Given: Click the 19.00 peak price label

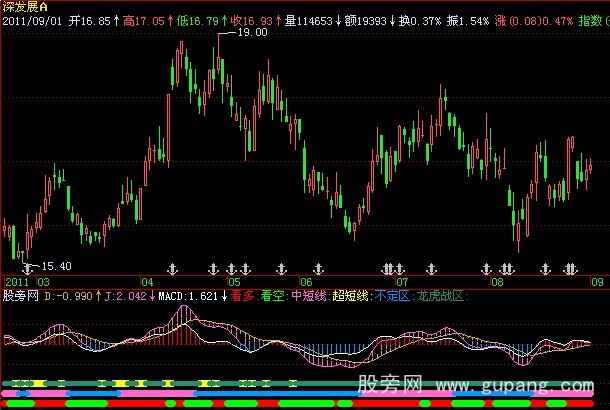Looking at the screenshot, I should pyautogui.click(x=252, y=32).
